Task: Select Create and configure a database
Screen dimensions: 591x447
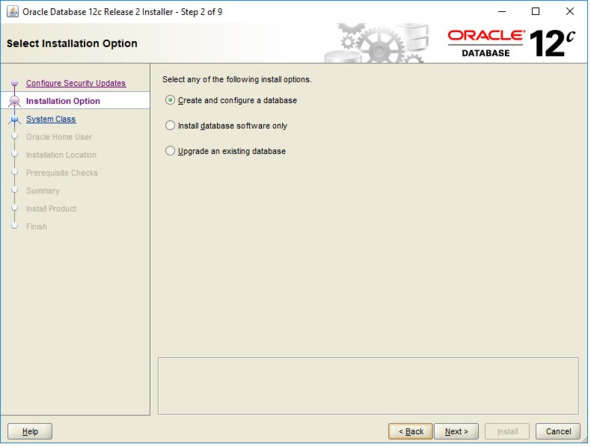Action: 231,100
